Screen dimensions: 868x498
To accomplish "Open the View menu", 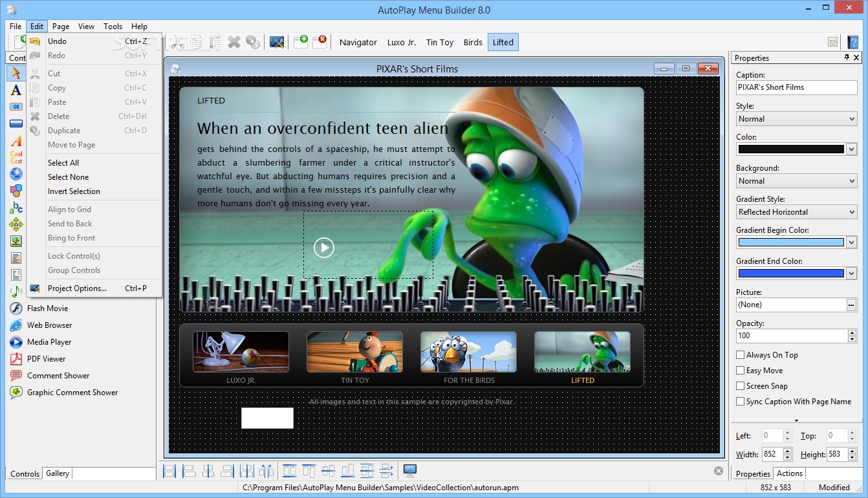I will [86, 27].
